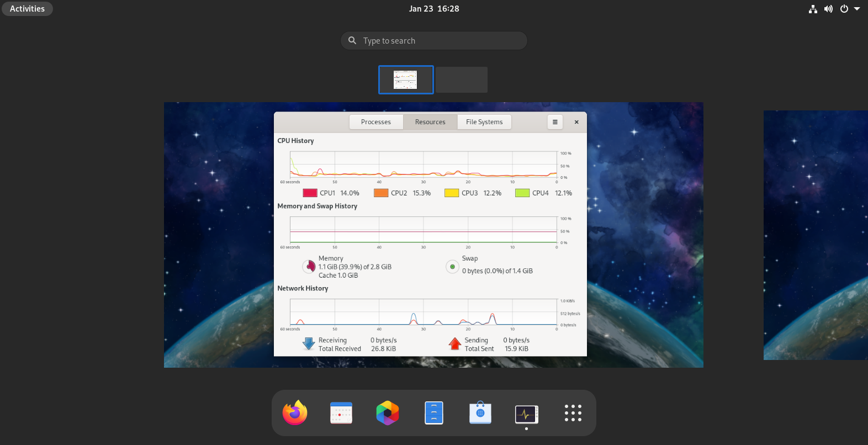Pick the CPU4 green color swatch

point(522,193)
